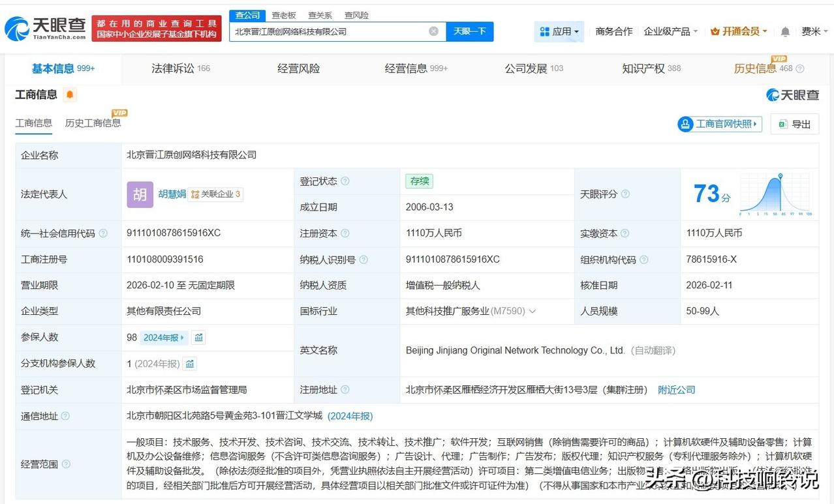Click the 73分 TianYan score
834x504 pixels.
point(711,194)
